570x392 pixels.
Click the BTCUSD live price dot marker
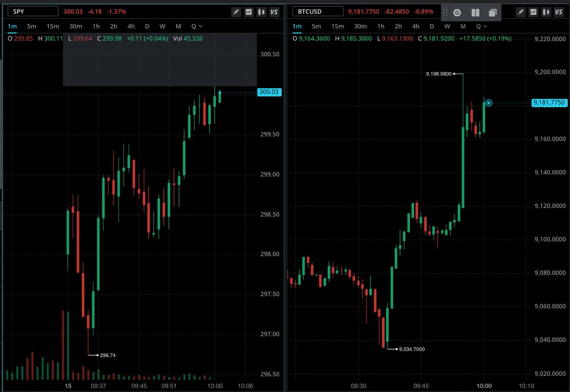point(488,103)
